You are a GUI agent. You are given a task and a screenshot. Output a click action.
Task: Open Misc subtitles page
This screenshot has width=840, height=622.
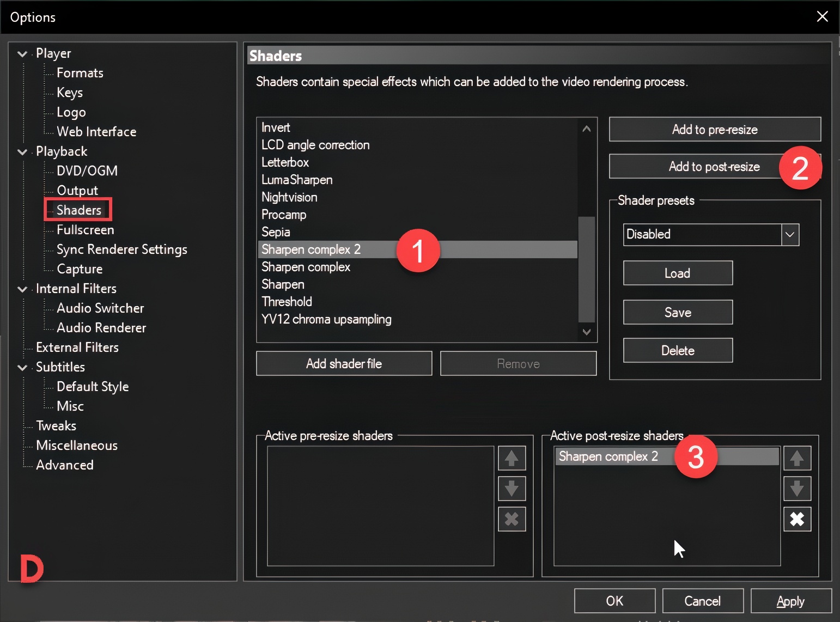pos(70,406)
